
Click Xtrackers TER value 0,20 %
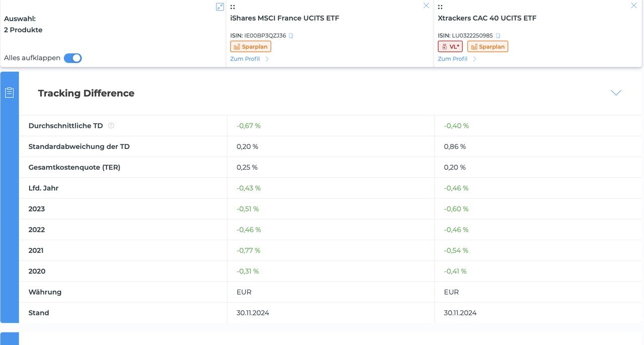coord(455,167)
